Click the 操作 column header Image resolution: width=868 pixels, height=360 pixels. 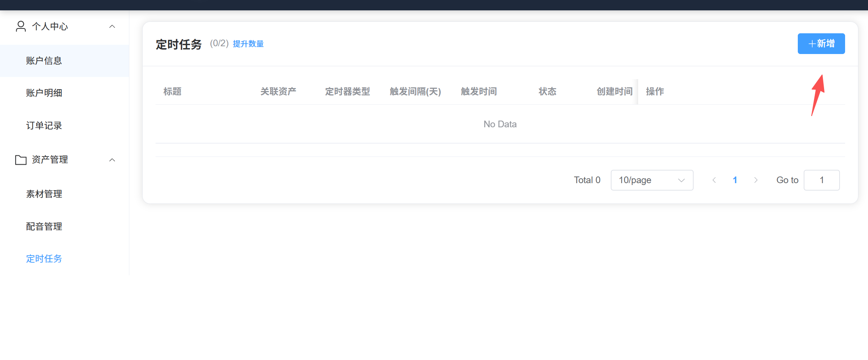655,91
